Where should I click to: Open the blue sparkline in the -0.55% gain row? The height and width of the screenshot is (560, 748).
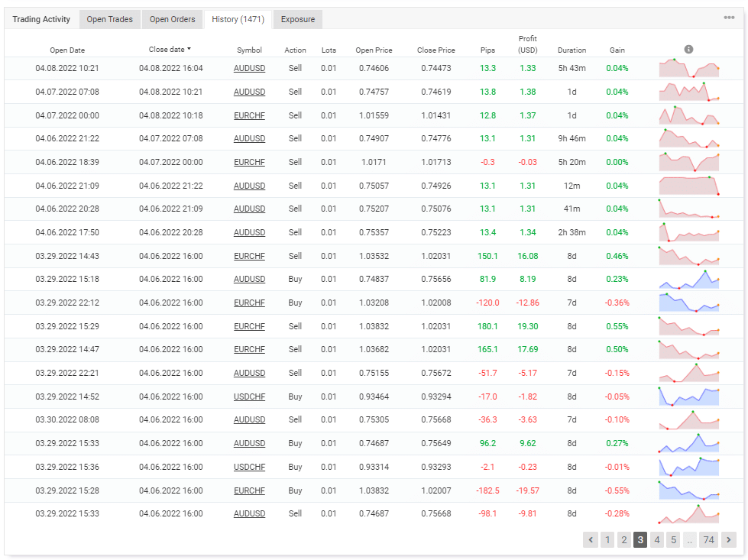[689, 490]
